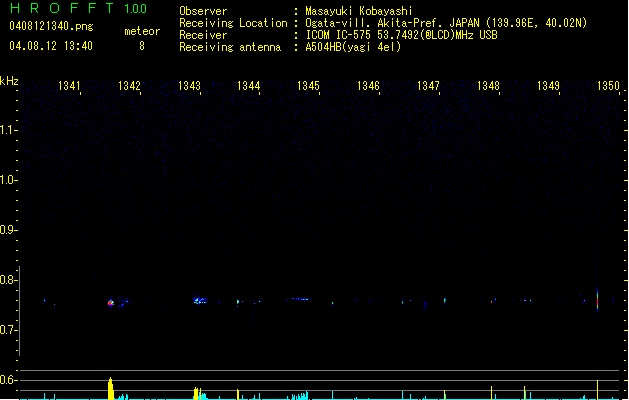Click the kHz axis unit label
The width and height of the screenshot is (629, 400).
click(9, 81)
